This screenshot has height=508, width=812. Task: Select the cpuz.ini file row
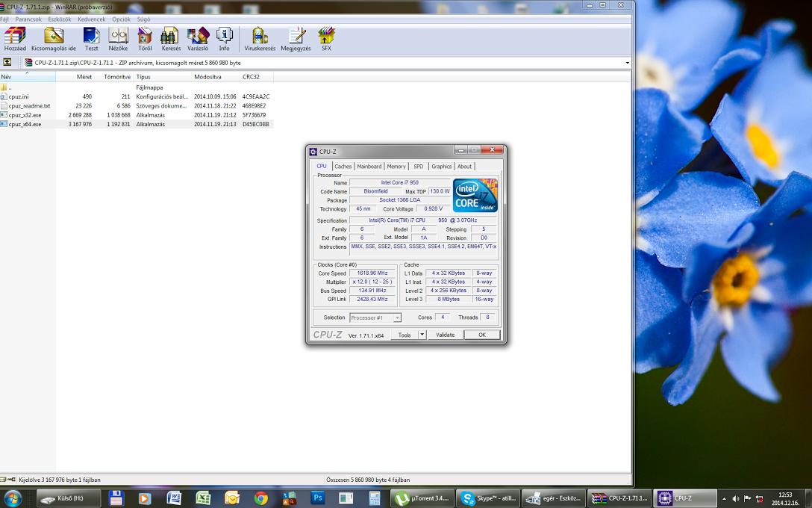tap(136, 96)
